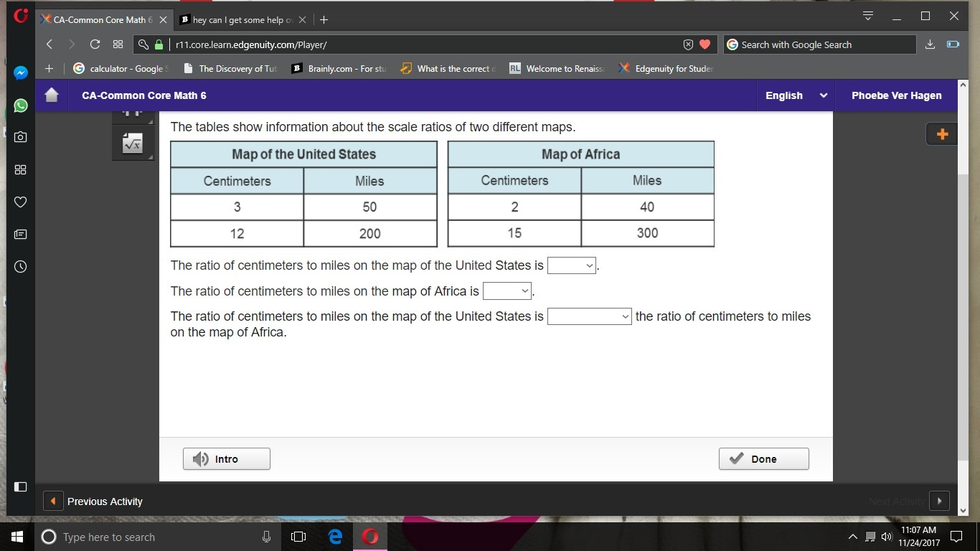Open calculator - Google bookmark
The image size is (980, 551).
121,69
